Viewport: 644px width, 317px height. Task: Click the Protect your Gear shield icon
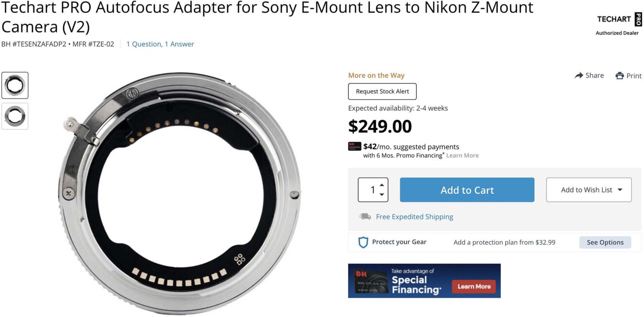(x=363, y=242)
